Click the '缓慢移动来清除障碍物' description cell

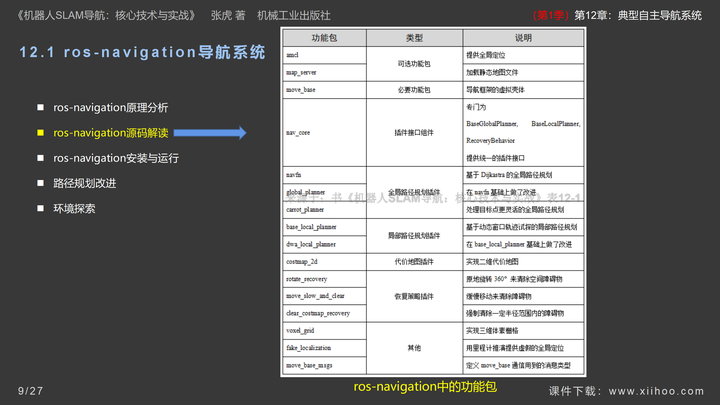(523, 296)
